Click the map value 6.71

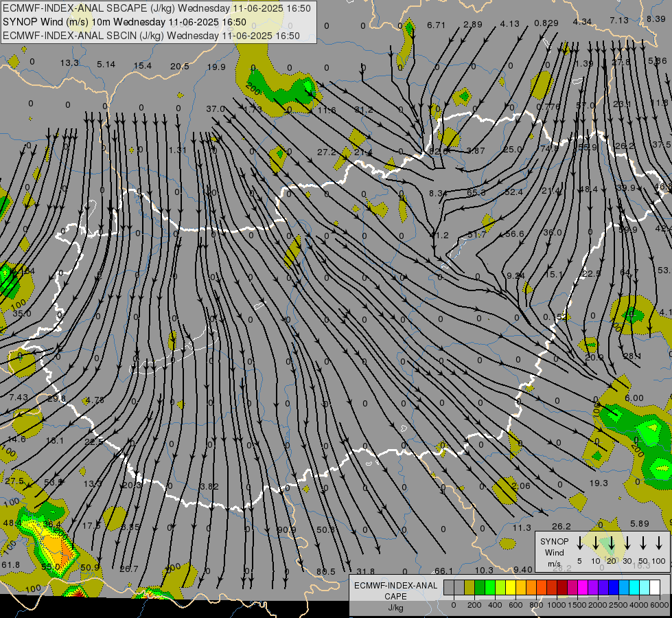tap(436, 25)
